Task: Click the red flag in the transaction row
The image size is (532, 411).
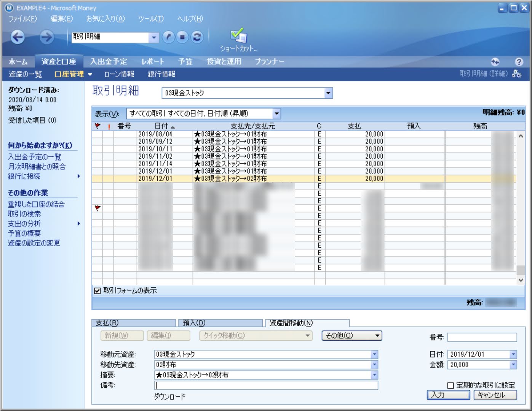Action: [97, 208]
